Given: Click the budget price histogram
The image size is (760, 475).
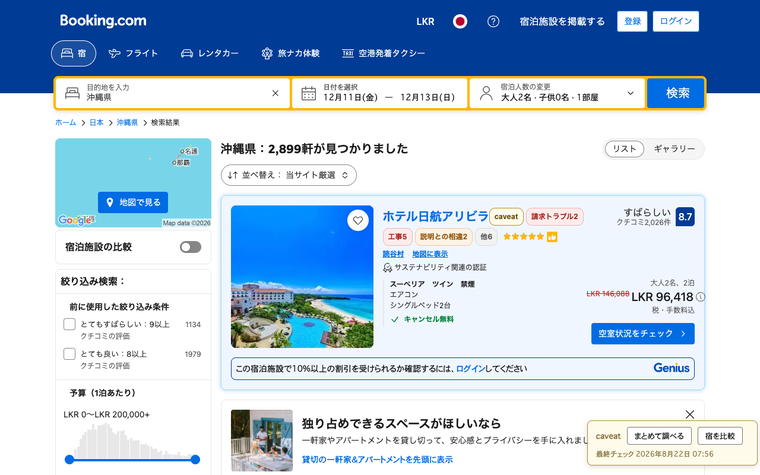Looking at the screenshot, I should (x=132, y=441).
